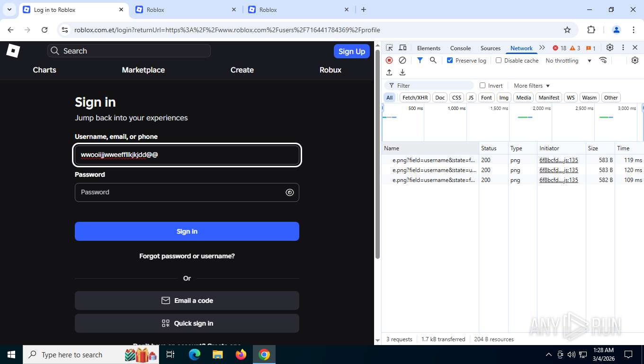Select the inspect element tool in DevTools
The height and width of the screenshot is (364, 644).
[x=389, y=48]
